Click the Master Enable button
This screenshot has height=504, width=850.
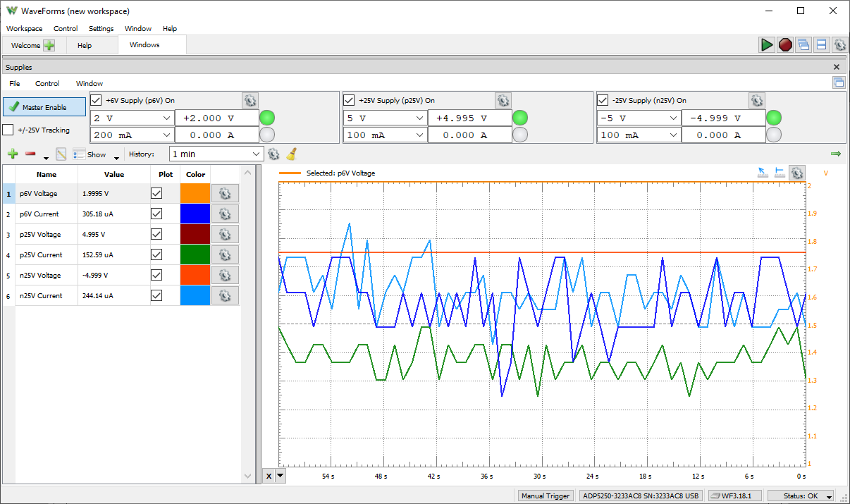[x=44, y=107]
